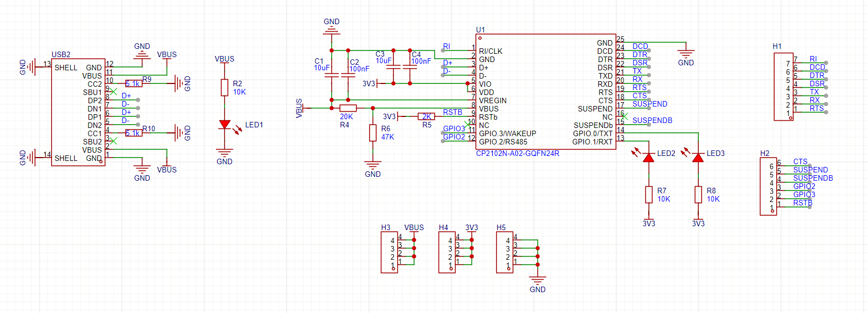Select the LED2 diode symbol
Image resolution: width=868 pixels, height=313 pixels.
click(x=648, y=158)
